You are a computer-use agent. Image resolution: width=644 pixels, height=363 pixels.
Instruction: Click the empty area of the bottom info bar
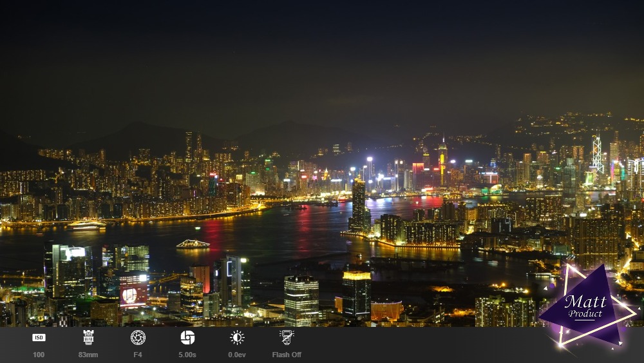click(x=419, y=345)
